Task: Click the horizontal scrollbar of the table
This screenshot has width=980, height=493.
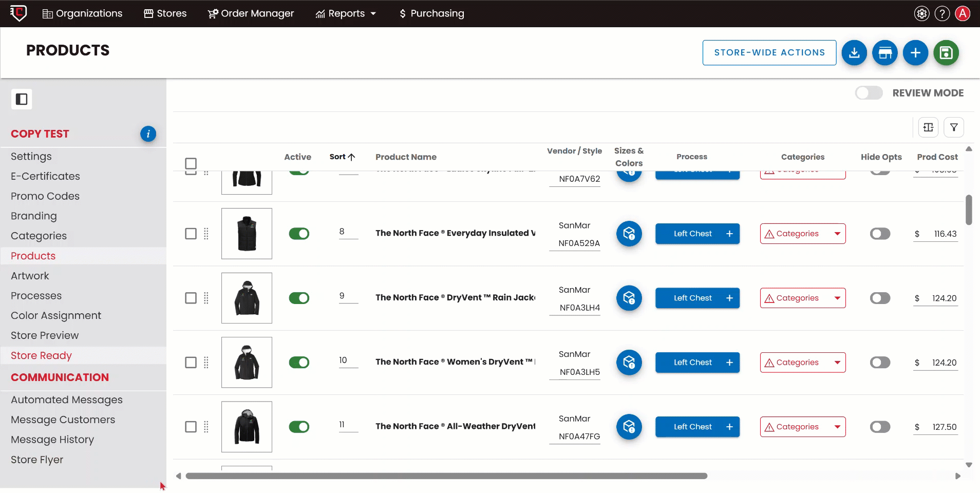Action: click(446, 476)
